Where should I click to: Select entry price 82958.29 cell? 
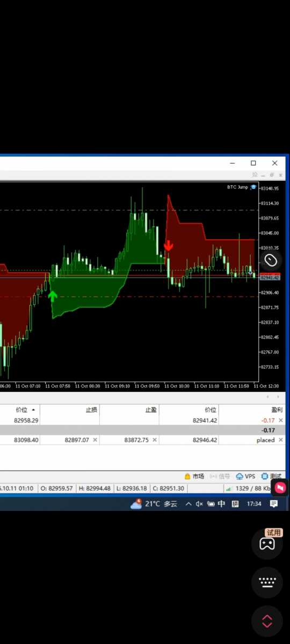pos(26,421)
